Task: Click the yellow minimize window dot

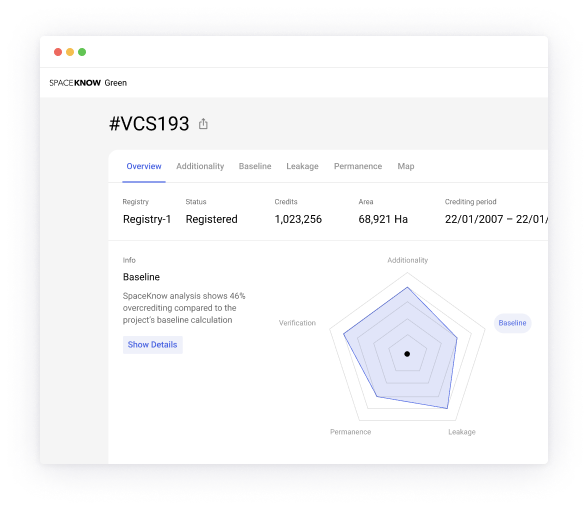Action: coord(70,52)
